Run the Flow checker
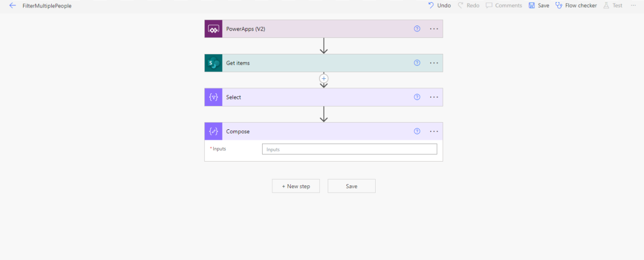The height and width of the screenshot is (260, 644). tap(576, 6)
